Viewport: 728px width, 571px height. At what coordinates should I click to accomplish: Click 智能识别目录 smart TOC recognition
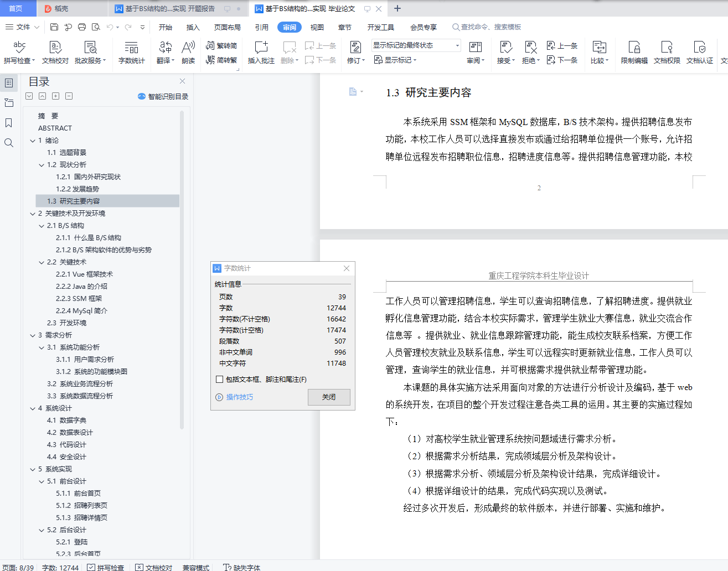point(163,96)
